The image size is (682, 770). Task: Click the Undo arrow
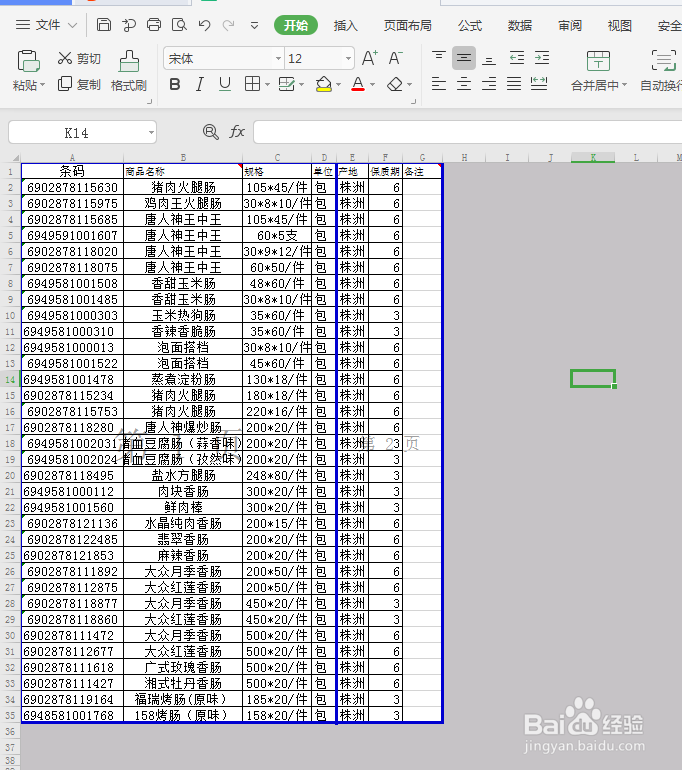tap(204, 25)
